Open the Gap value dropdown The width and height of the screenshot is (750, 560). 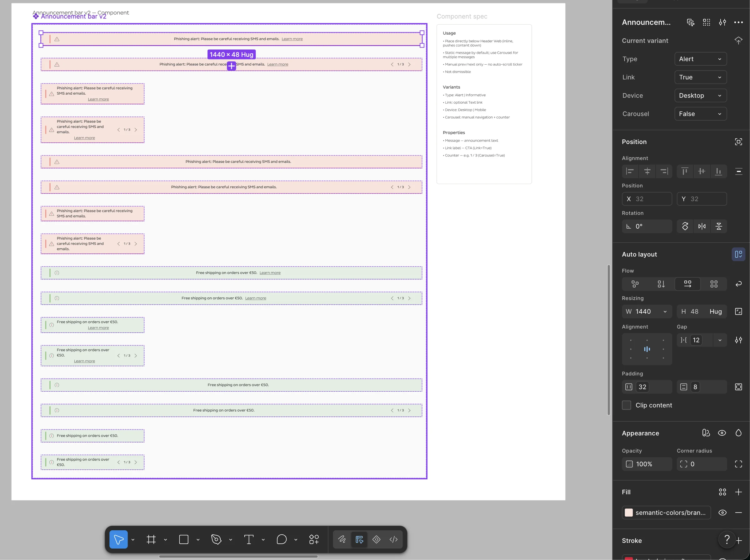(720, 340)
